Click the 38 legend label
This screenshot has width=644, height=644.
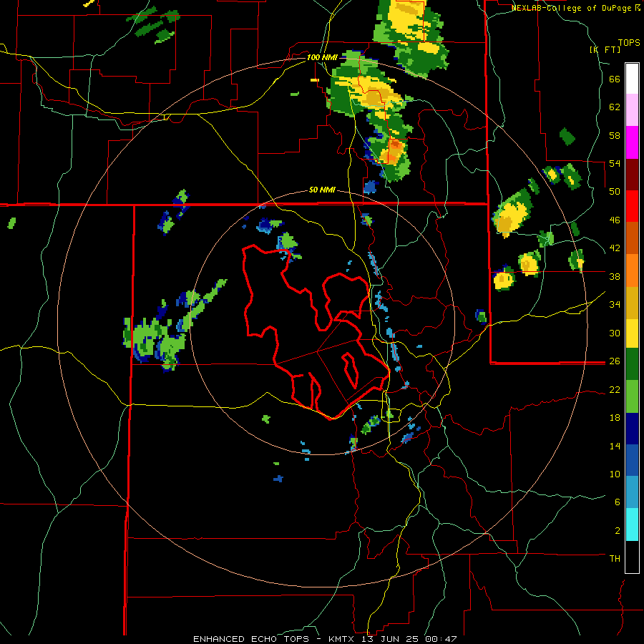point(615,276)
